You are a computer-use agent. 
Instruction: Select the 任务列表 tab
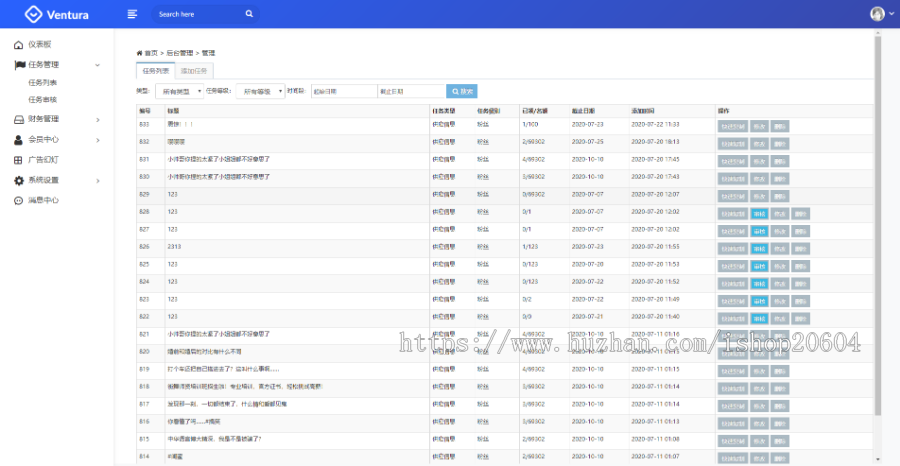155,71
